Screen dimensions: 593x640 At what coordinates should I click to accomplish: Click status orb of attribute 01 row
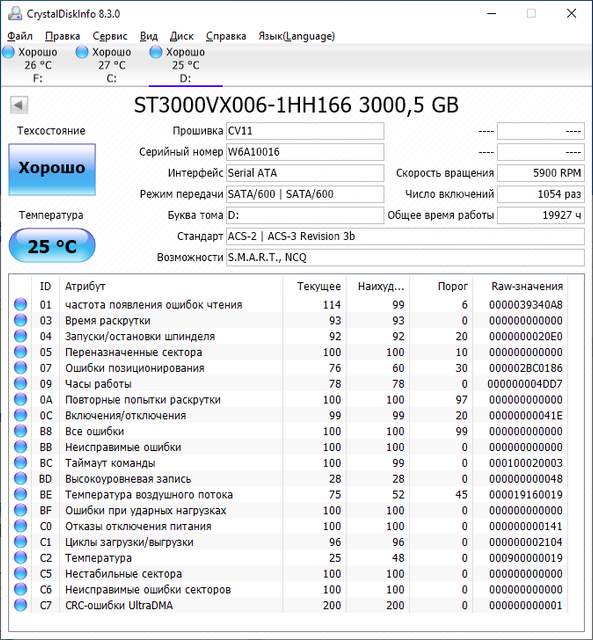[20, 304]
